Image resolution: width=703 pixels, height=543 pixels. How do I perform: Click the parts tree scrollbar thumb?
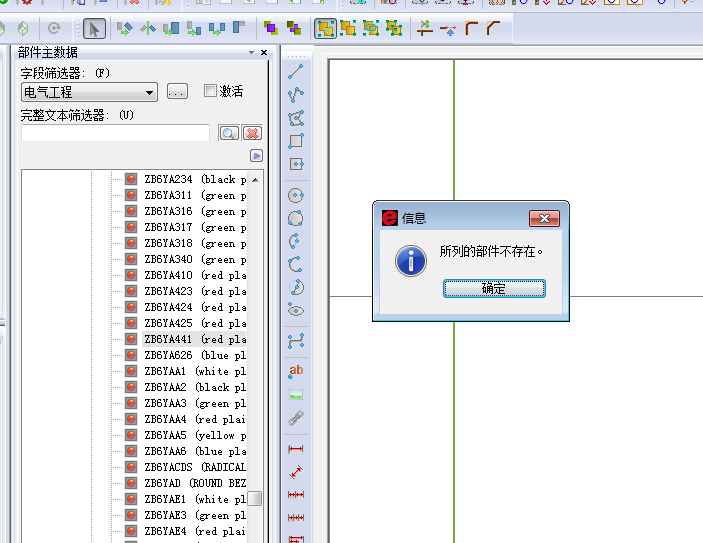(255, 499)
